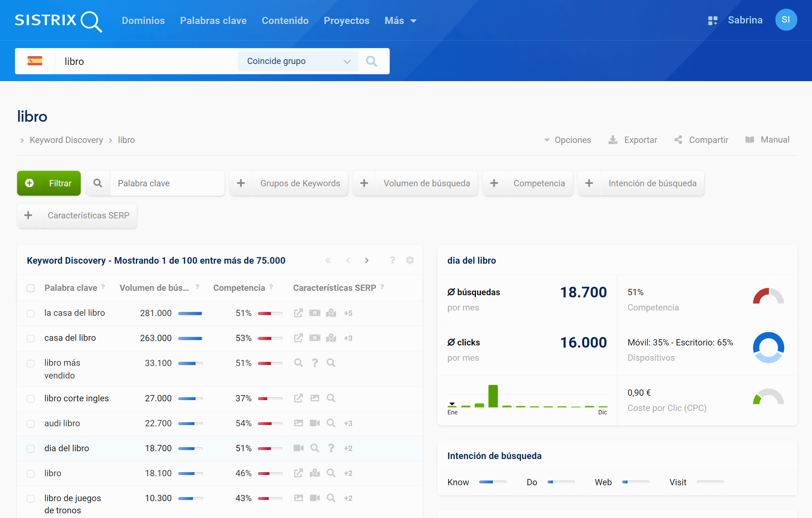This screenshot has height=518, width=812.
Task: Go to the next page with the right arrow
Action: pos(367,260)
